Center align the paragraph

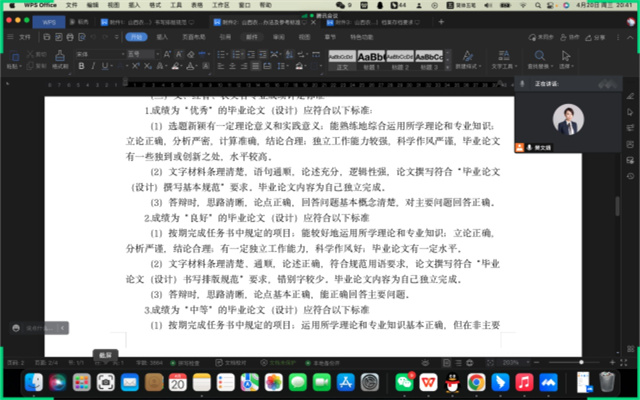click(x=232, y=66)
